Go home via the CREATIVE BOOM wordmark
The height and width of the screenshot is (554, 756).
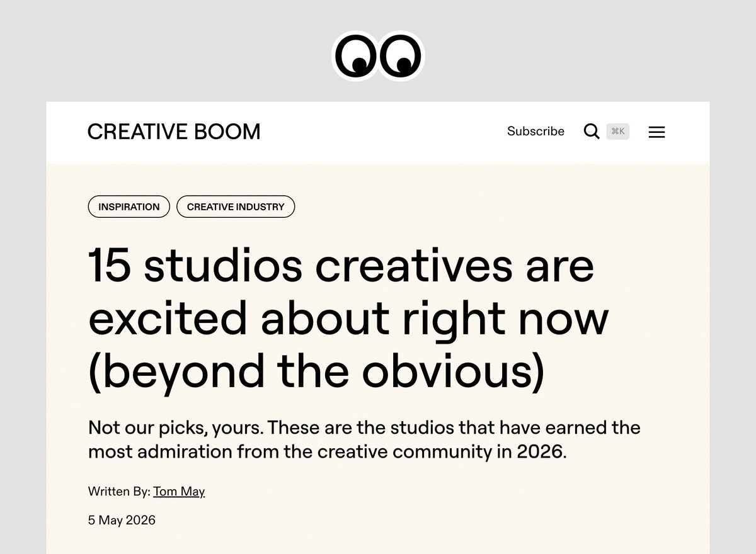[x=174, y=132]
